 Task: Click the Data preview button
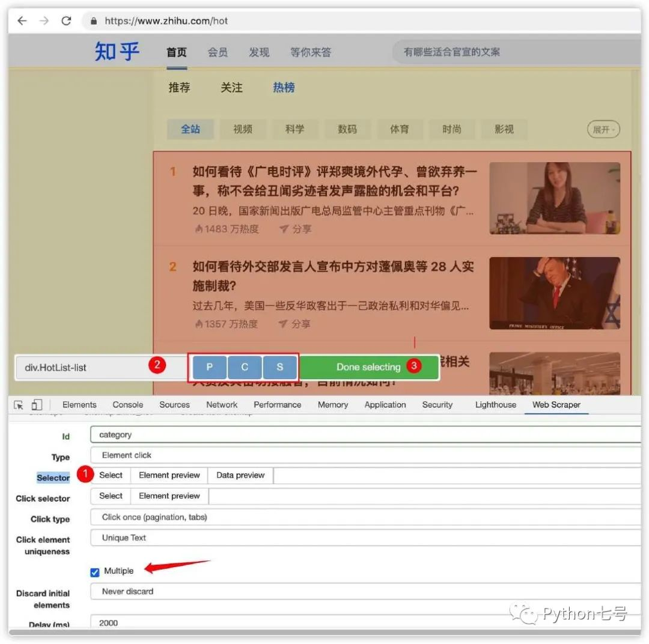(240, 475)
